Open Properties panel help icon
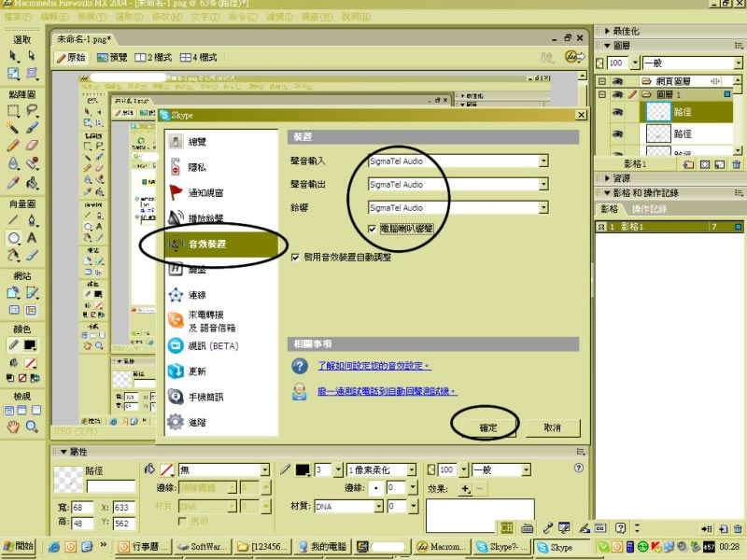The image size is (747, 560). point(578,469)
